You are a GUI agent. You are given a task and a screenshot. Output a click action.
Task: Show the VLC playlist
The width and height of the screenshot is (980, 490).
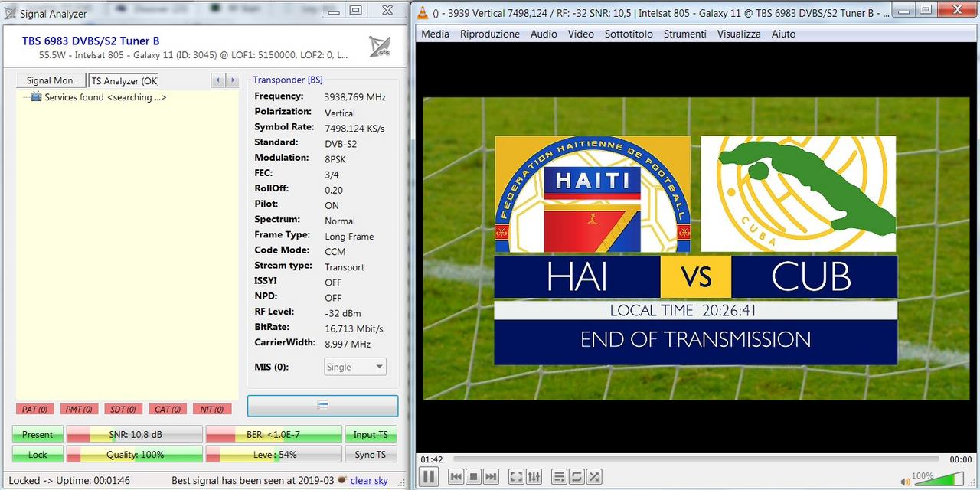[559, 476]
